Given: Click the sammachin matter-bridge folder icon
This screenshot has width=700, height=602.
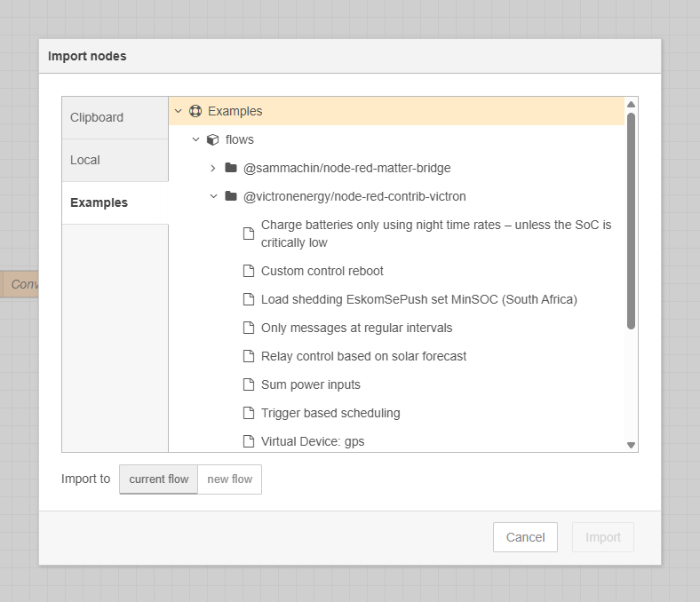Looking at the screenshot, I should (x=231, y=168).
